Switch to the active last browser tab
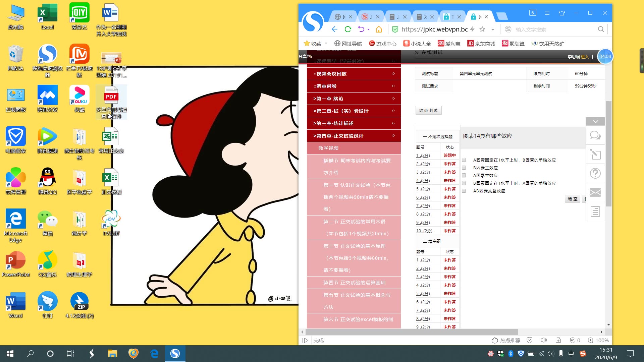Screen dimensions: 644x362 480,16
